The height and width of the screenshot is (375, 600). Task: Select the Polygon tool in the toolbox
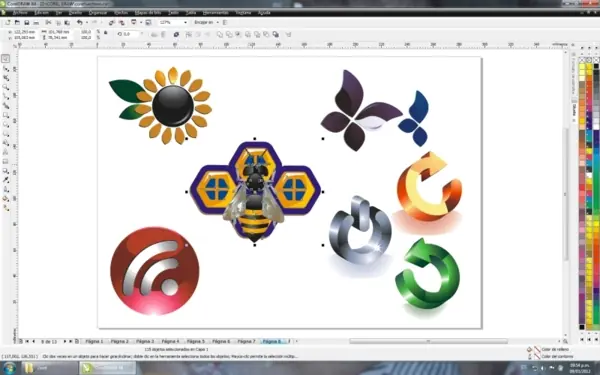tap(5, 134)
